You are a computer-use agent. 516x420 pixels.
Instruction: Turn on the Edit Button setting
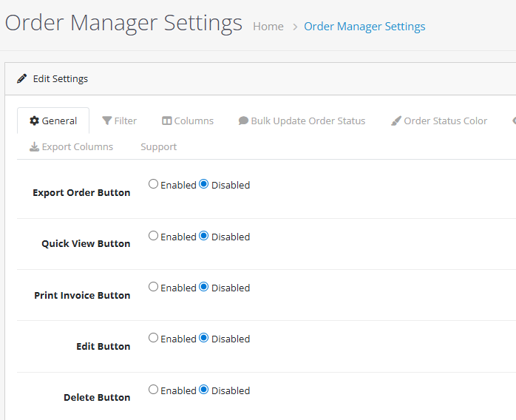154,338
